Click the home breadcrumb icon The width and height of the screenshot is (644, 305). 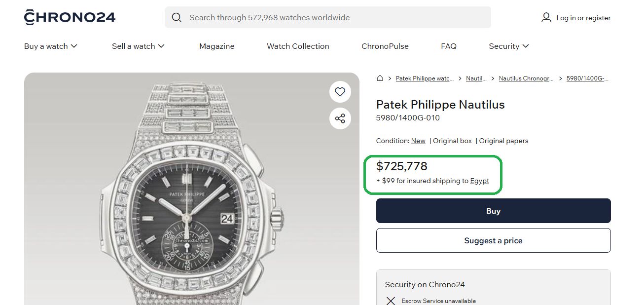[380, 78]
